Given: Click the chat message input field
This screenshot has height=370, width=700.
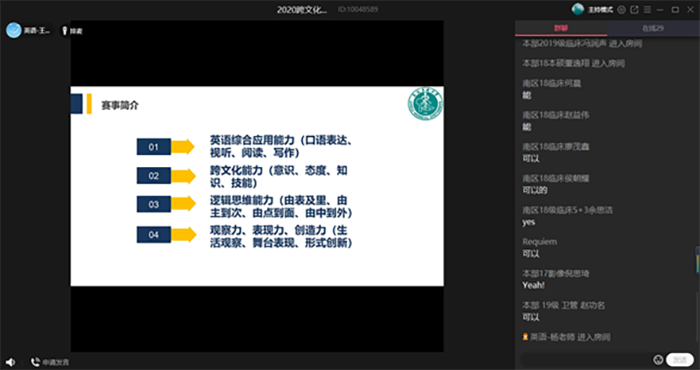Looking at the screenshot, I should click(585, 360).
